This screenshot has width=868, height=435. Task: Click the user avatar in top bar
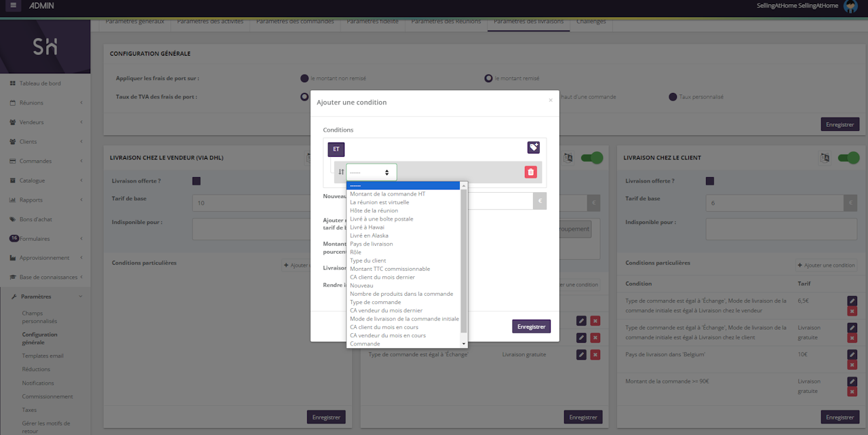pos(850,7)
